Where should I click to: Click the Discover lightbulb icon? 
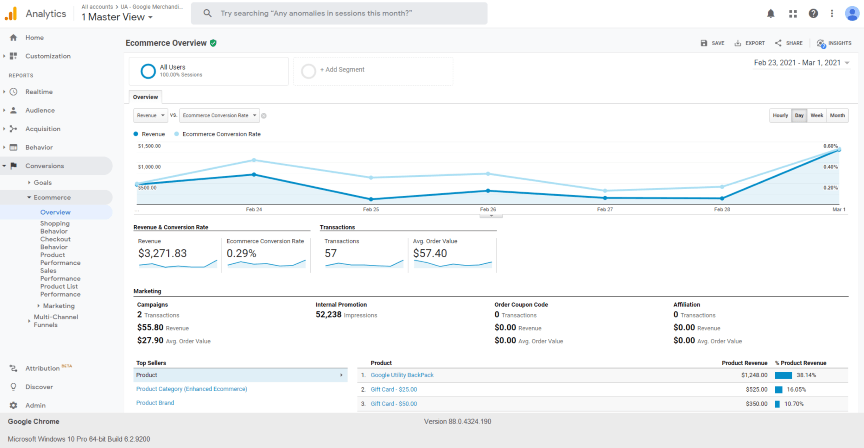point(13,387)
